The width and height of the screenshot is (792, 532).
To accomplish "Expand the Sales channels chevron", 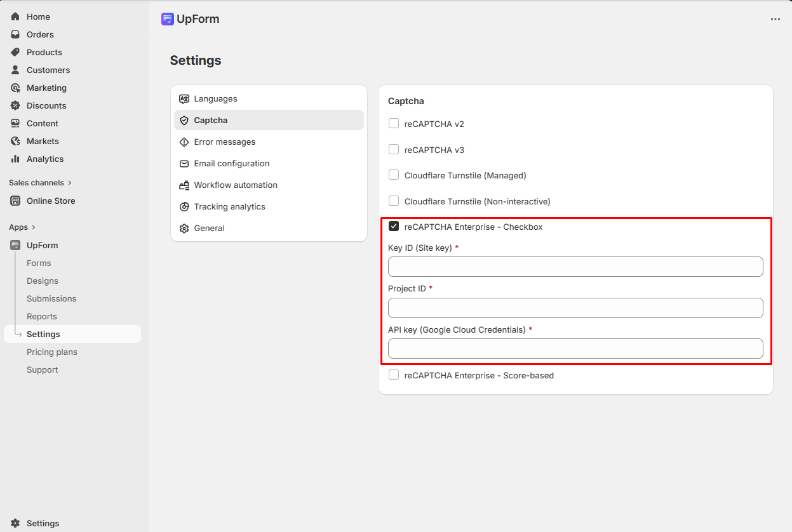I will pos(70,183).
